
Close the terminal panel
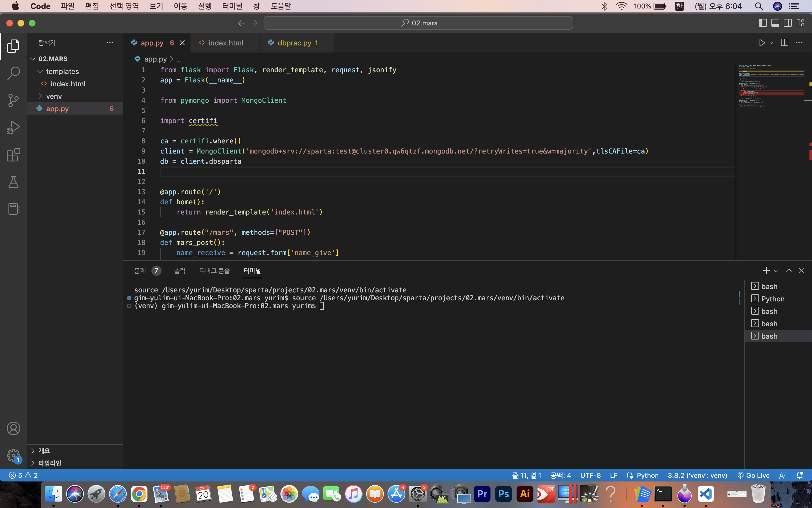[801, 270]
